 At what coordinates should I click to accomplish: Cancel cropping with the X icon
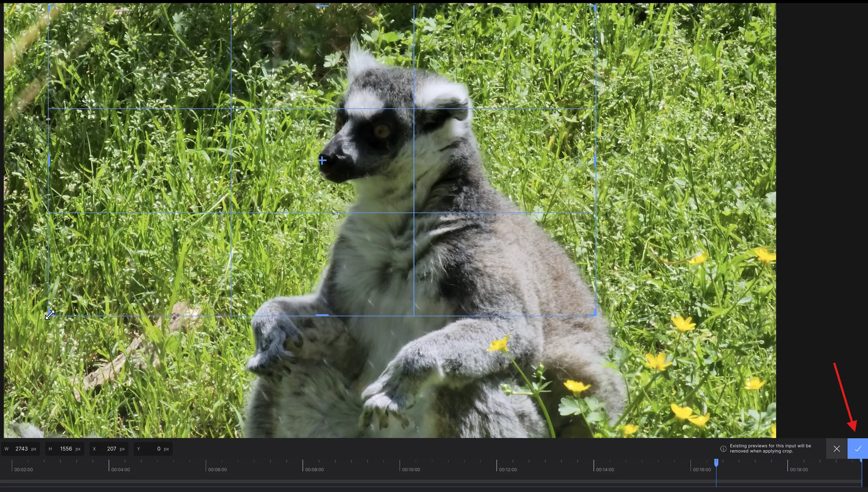coord(836,448)
